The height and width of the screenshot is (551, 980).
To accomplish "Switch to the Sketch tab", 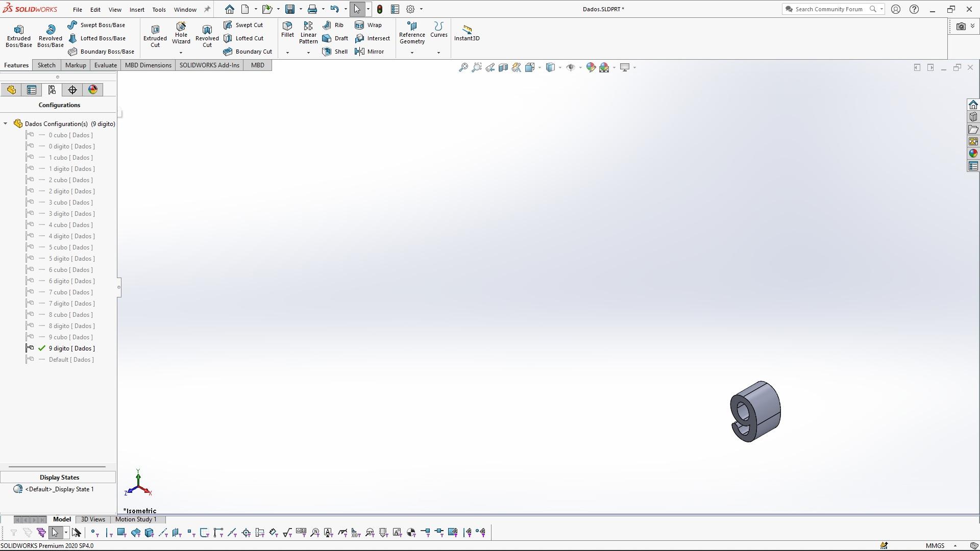I will coord(46,65).
